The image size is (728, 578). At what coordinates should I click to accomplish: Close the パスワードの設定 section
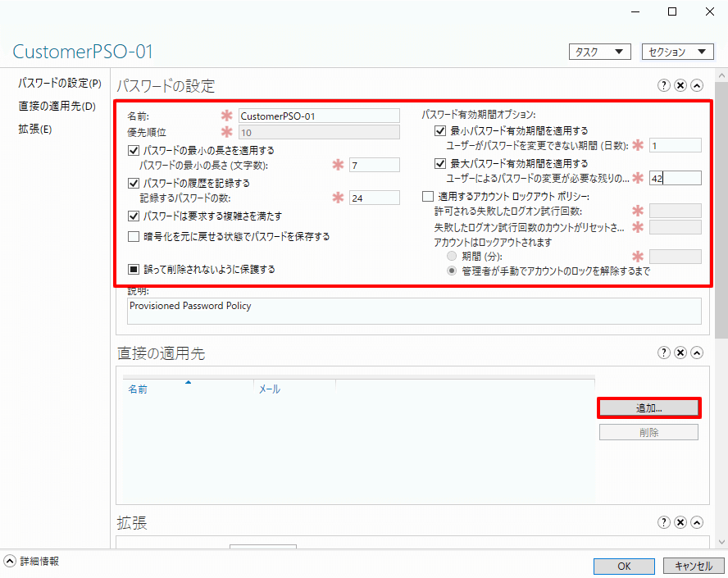tap(680, 85)
